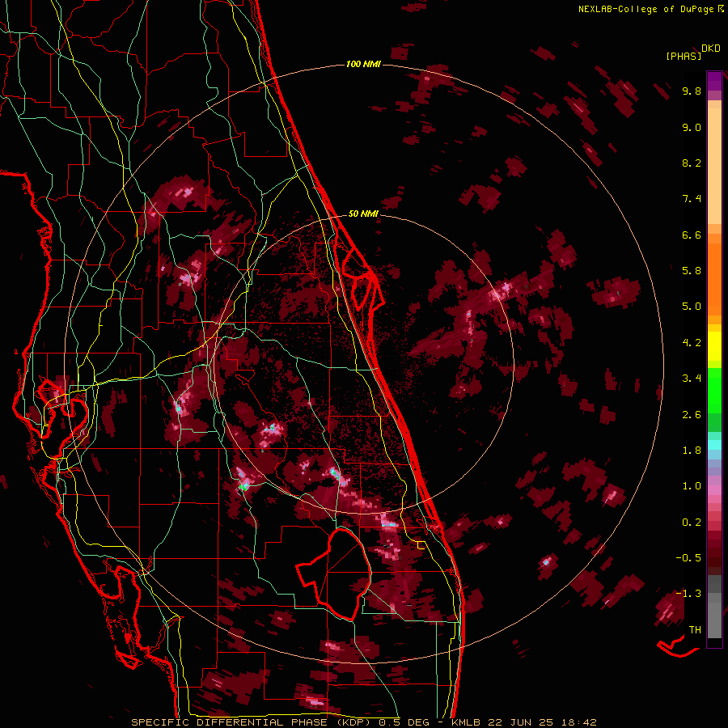Click the yellow segment of the color bar
The image size is (728, 728).
pyautogui.click(x=714, y=346)
